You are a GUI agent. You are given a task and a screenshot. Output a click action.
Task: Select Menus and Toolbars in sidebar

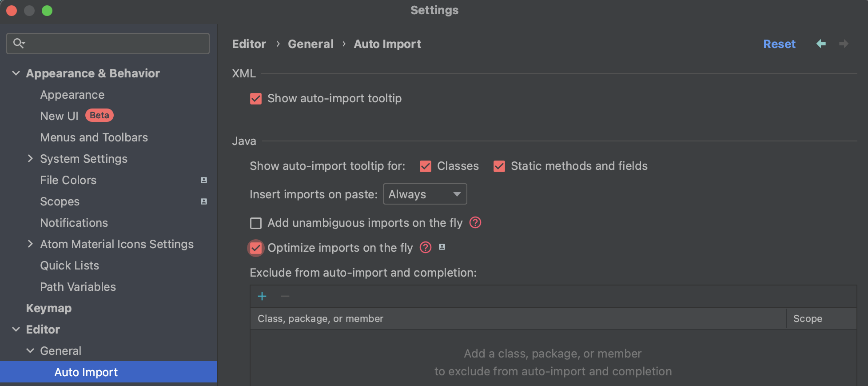click(x=94, y=137)
